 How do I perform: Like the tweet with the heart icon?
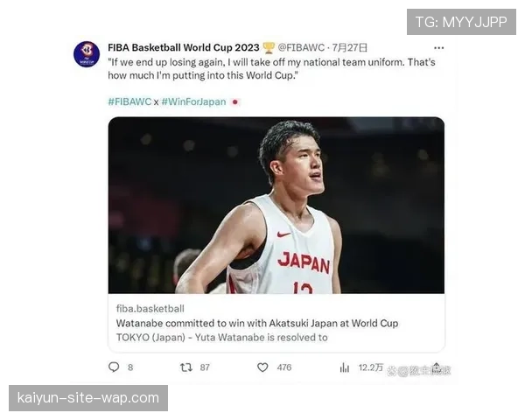262,367
